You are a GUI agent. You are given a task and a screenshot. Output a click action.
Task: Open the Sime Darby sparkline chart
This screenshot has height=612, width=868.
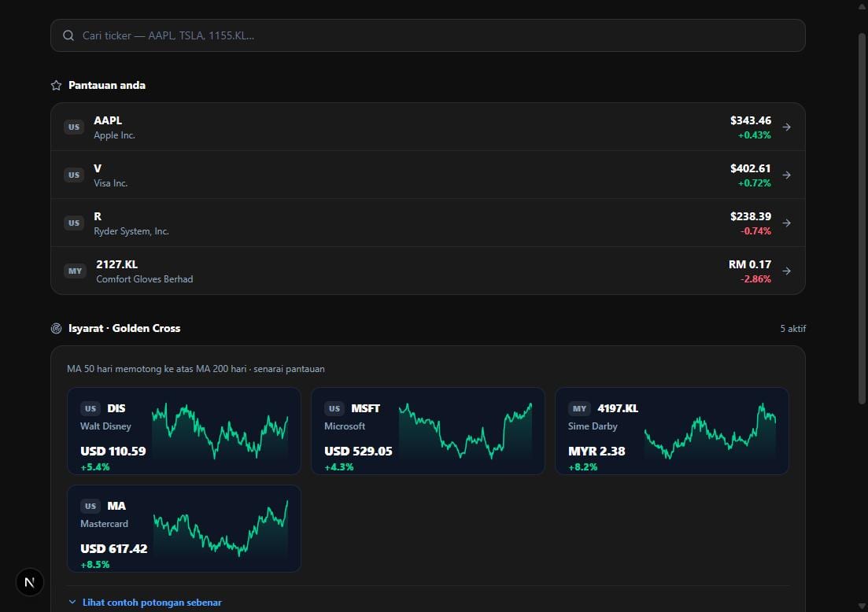[710, 431]
